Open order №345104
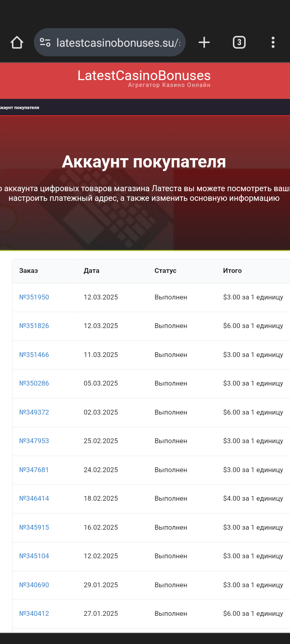The height and width of the screenshot is (644, 290). [x=34, y=556]
